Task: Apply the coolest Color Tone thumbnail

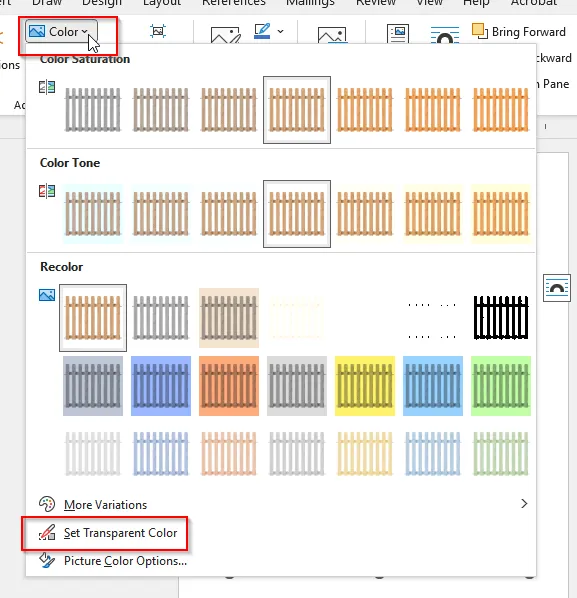Action: [x=93, y=214]
